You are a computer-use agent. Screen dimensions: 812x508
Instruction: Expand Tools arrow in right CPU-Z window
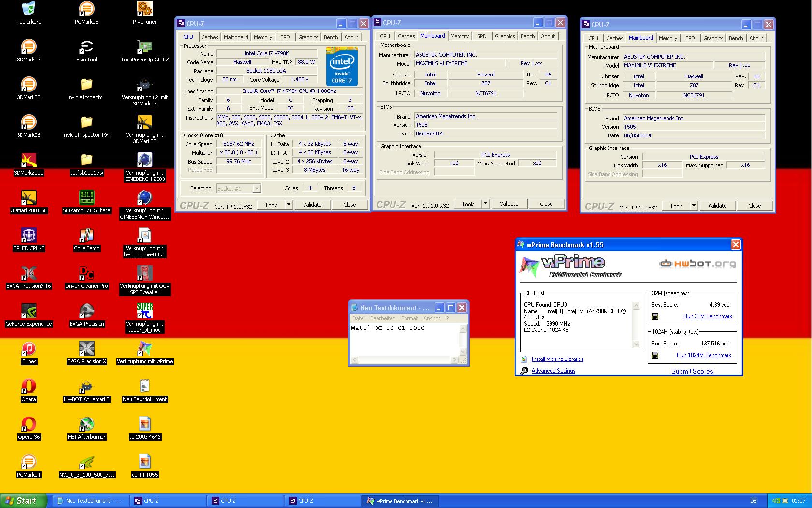[694, 206]
